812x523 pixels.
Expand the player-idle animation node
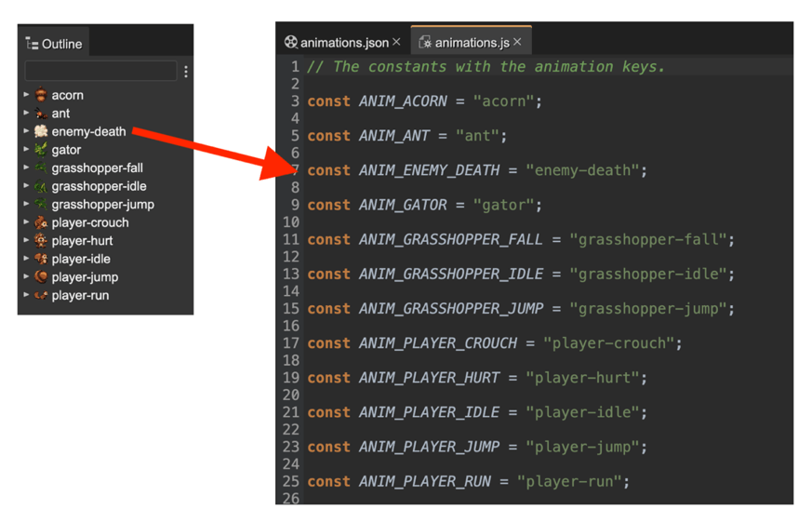click(x=26, y=259)
